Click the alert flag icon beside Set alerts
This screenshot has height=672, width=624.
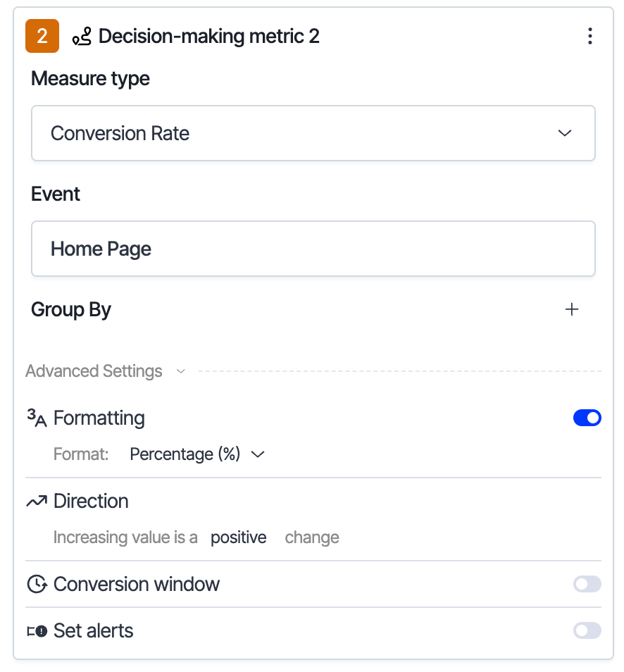coord(37,630)
